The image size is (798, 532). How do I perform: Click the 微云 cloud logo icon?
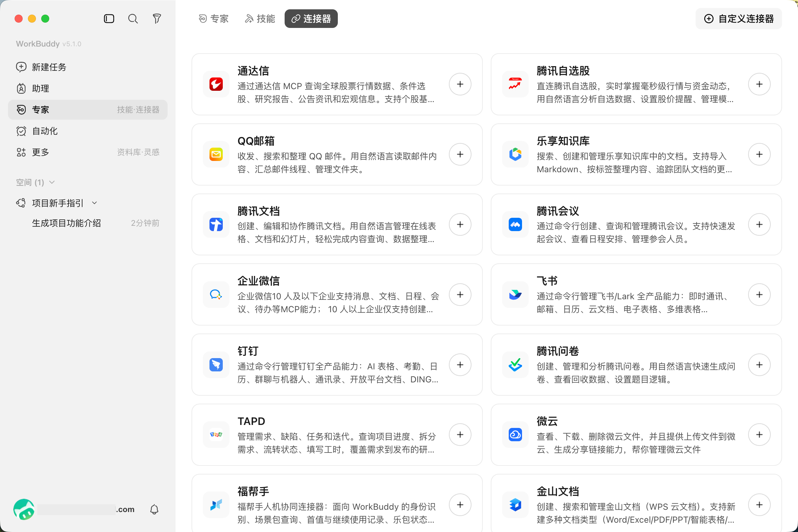(515, 435)
